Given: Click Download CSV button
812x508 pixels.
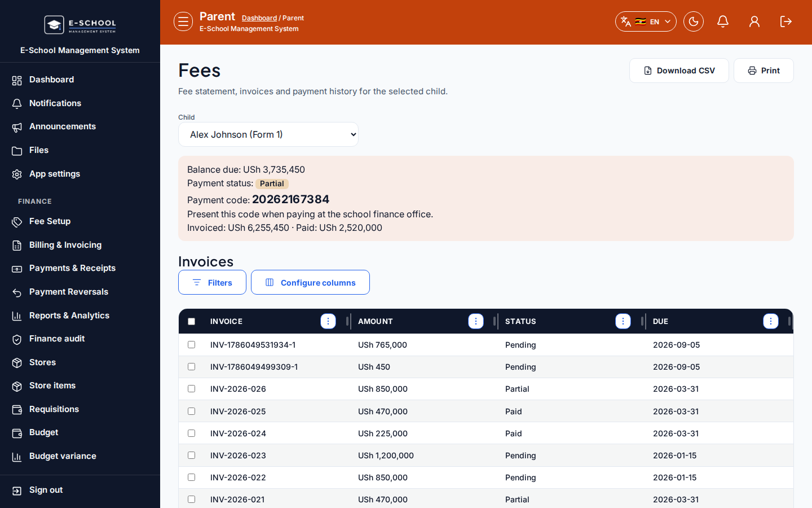Looking at the screenshot, I should tap(679, 71).
